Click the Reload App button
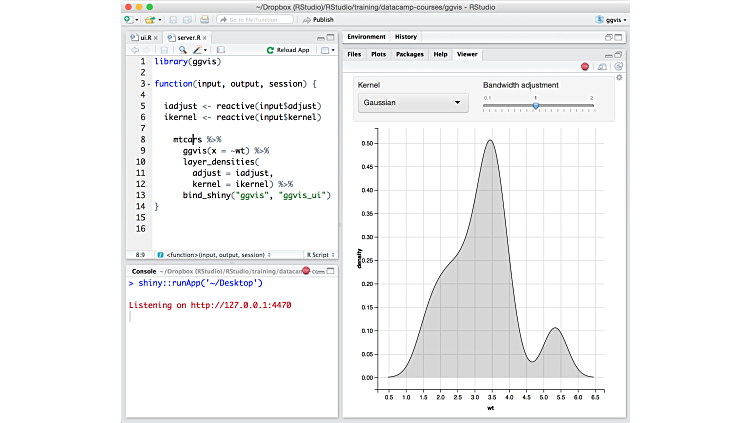Image resolution: width=752 pixels, height=423 pixels. click(288, 49)
